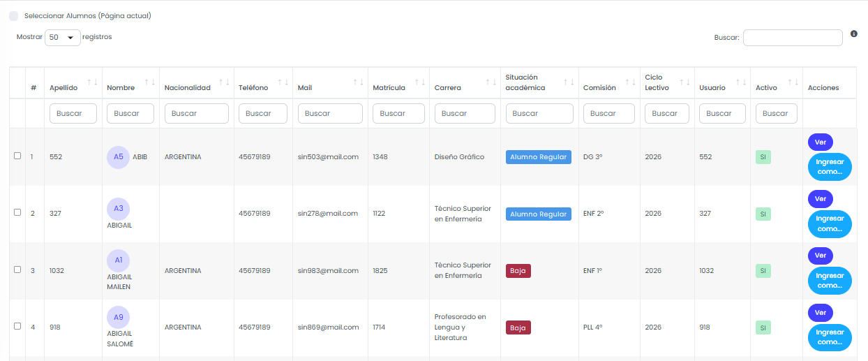Viewport: 868px width, 361px height.
Task: Click the A1 avatar for ABIGAIL MAILEN
Action: (118, 260)
